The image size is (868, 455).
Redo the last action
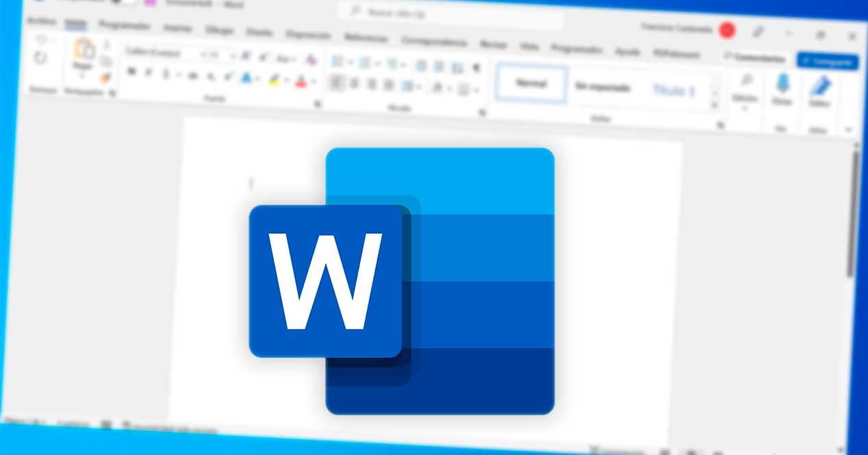tap(40, 59)
